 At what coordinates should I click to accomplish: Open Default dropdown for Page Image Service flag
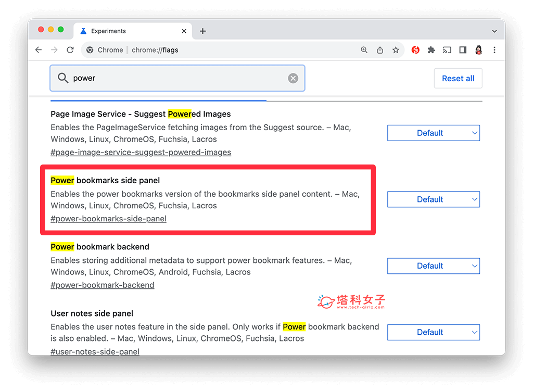tap(434, 133)
